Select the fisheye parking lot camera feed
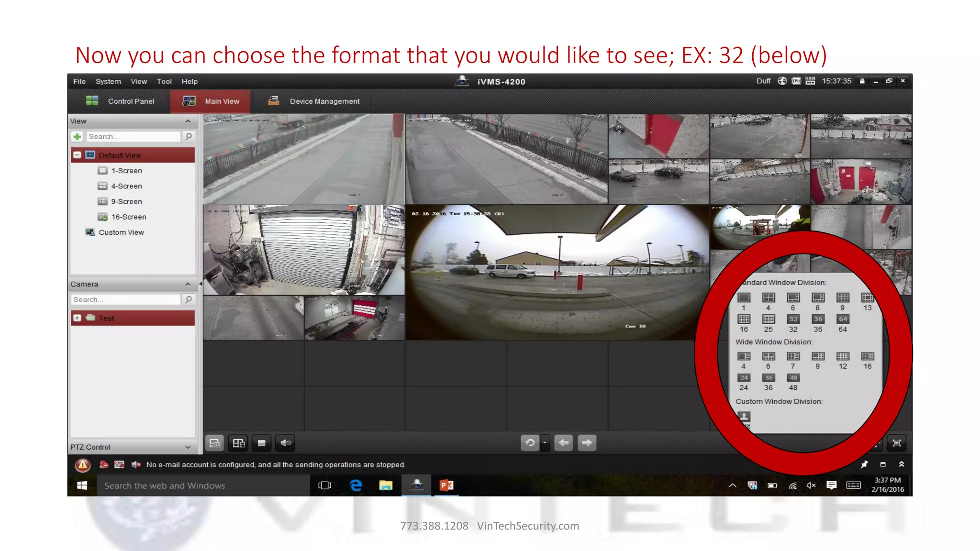Image resolution: width=980 pixels, height=551 pixels. click(557, 273)
